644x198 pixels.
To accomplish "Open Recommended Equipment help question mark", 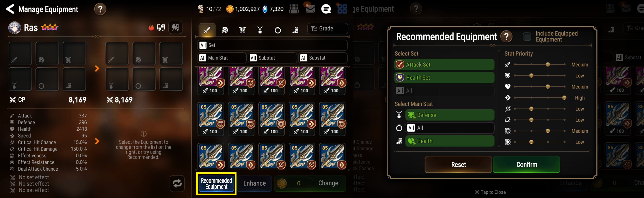I will point(506,37).
